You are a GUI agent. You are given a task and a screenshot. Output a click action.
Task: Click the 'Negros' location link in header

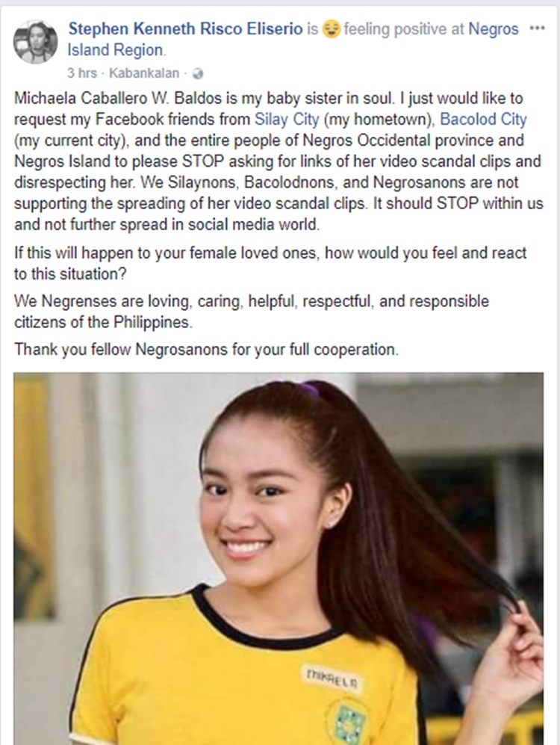[x=494, y=29]
